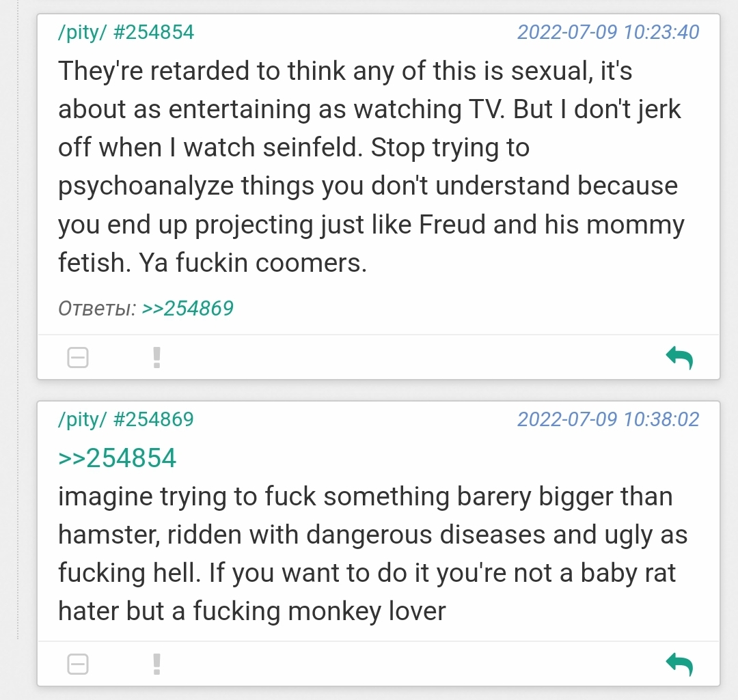Screen dimensions: 738x700
Task: Click post number #254869 in the header
Action: (153, 419)
